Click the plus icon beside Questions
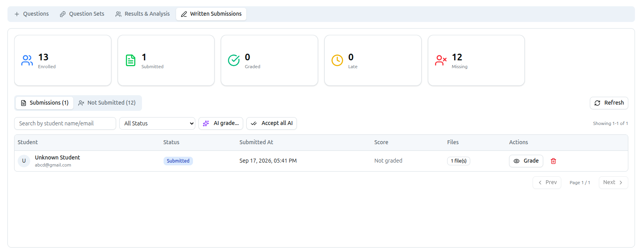644x248 pixels. click(x=17, y=14)
